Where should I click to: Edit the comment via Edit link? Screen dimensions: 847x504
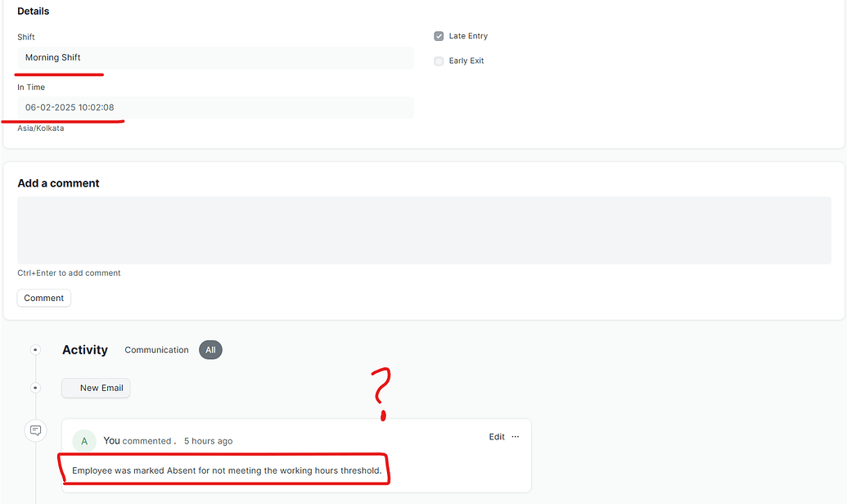[497, 436]
